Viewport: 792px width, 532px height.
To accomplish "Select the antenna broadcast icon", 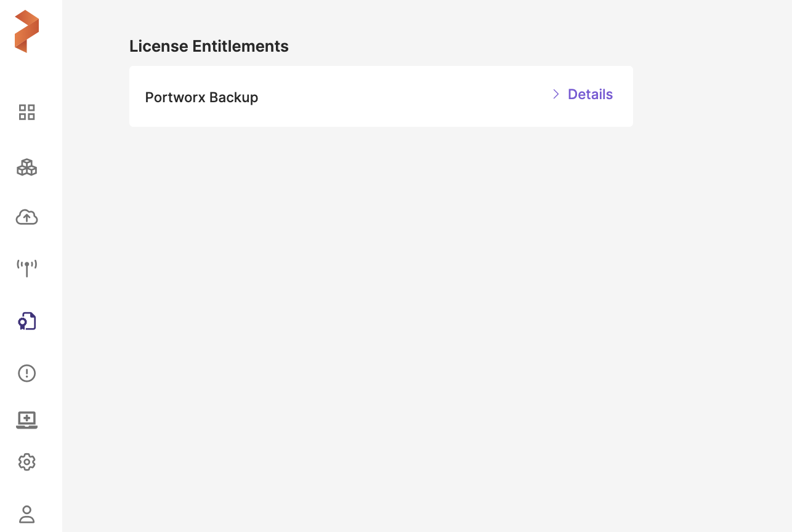I will (x=27, y=268).
